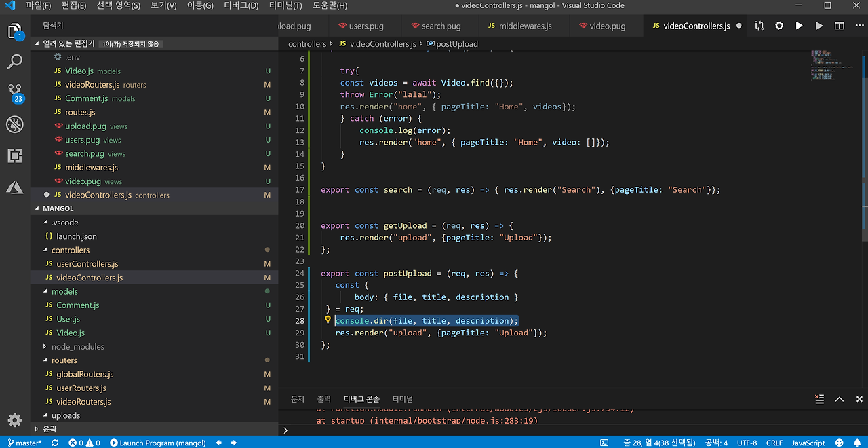Open the Extensions view

[15, 156]
